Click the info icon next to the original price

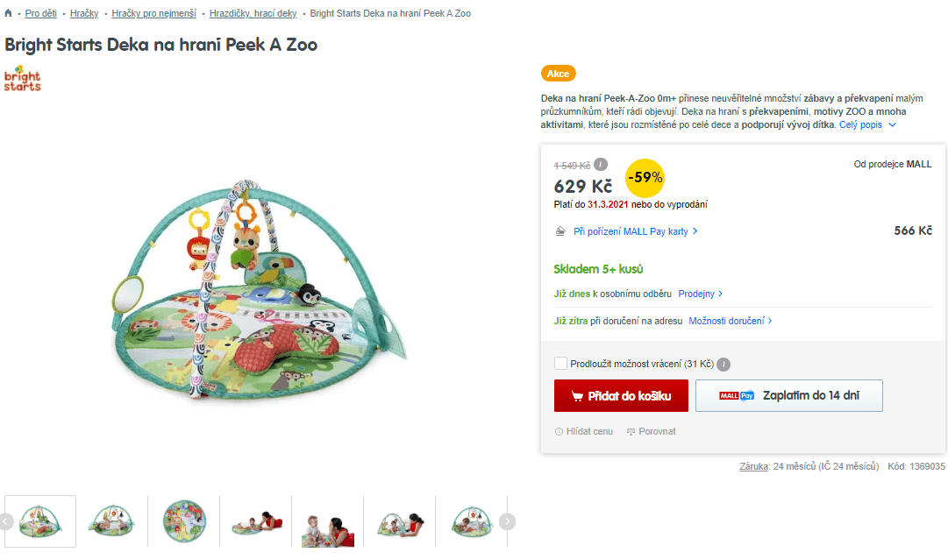click(x=601, y=164)
